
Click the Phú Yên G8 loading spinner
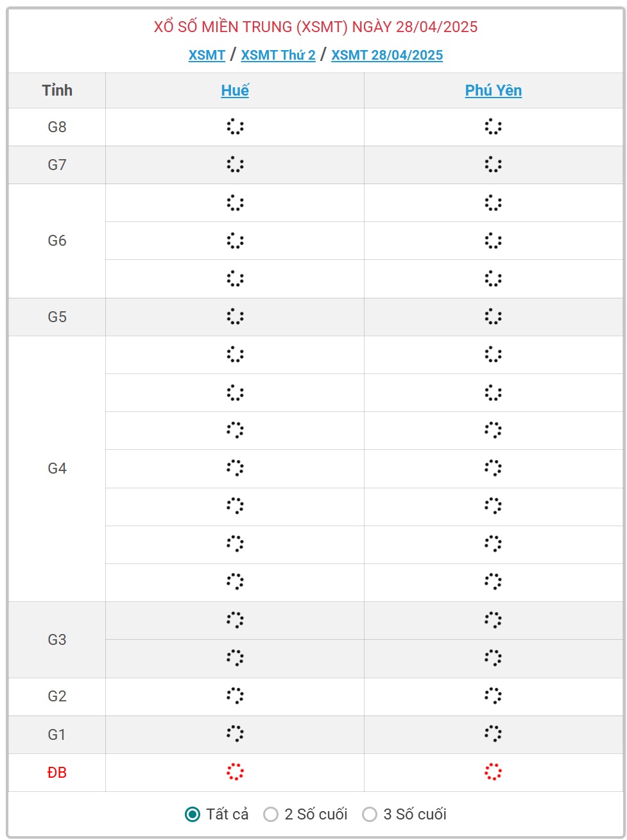(x=493, y=126)
